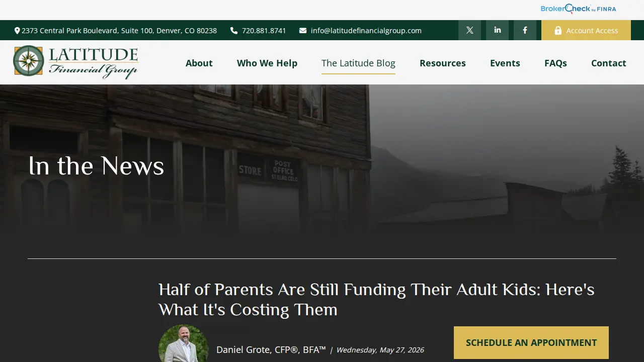Click the envelope icon beside the email
Viewport: 644px width, 362px height.
point(303,31)
